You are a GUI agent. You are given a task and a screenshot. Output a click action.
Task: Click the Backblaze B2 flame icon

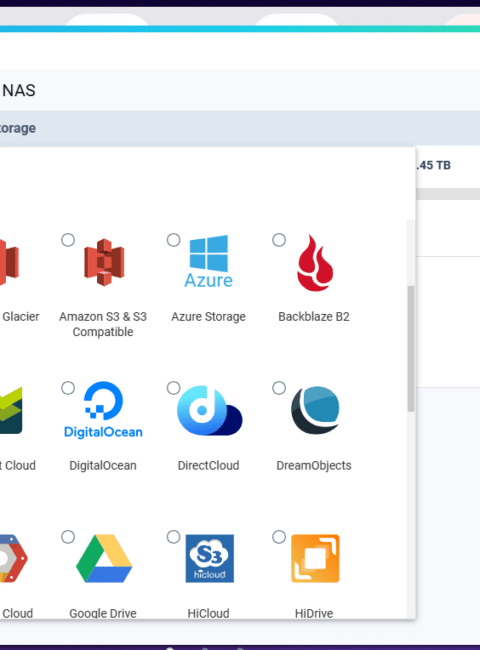coord(315,262)
